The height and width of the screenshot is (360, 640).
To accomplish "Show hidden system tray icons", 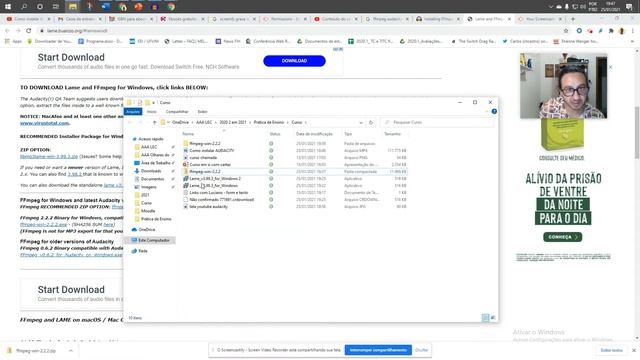I will tap(551, 7).
